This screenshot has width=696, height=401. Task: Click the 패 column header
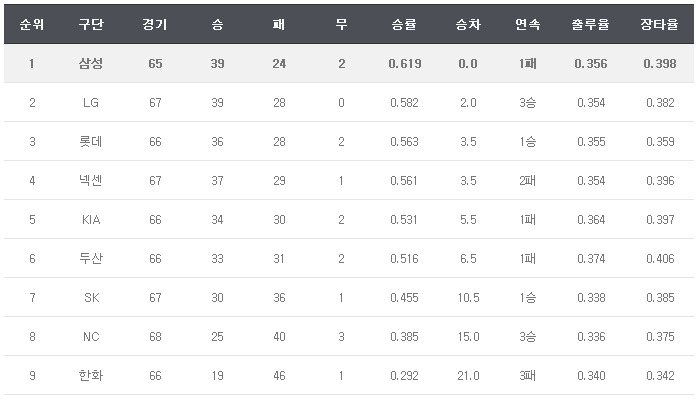279,24
